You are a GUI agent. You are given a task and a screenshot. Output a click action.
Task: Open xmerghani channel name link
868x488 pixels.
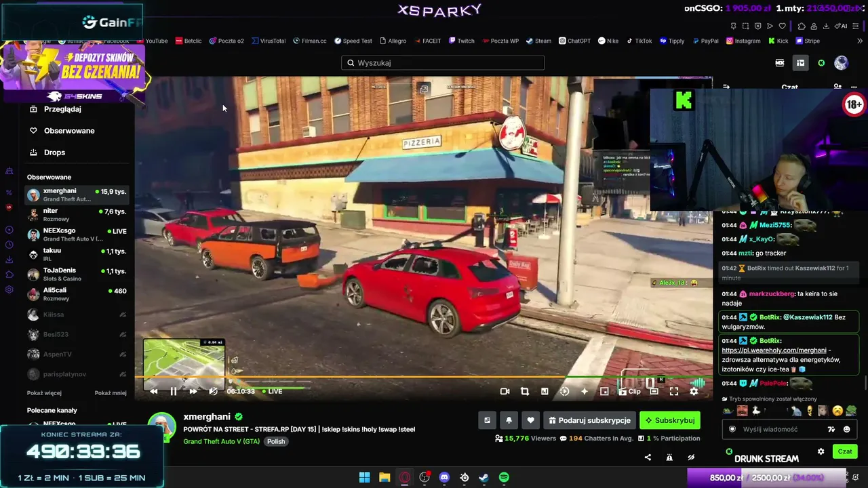tap(207, 417)
